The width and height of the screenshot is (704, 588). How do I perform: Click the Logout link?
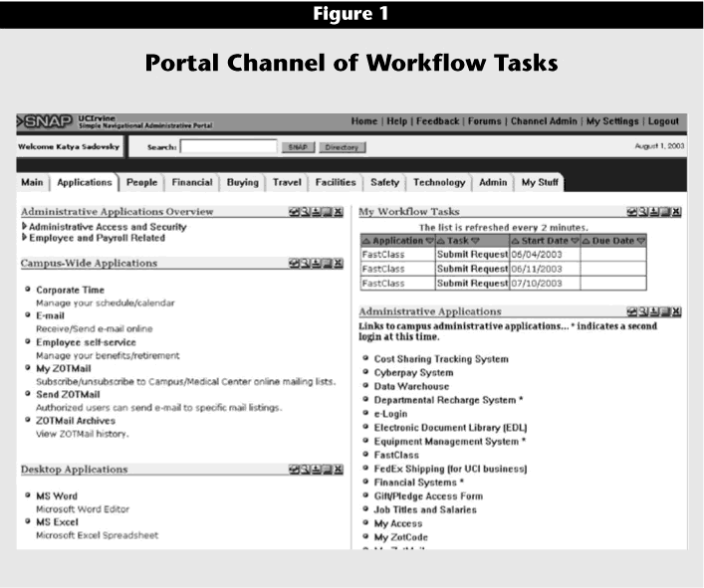(663, 121)
